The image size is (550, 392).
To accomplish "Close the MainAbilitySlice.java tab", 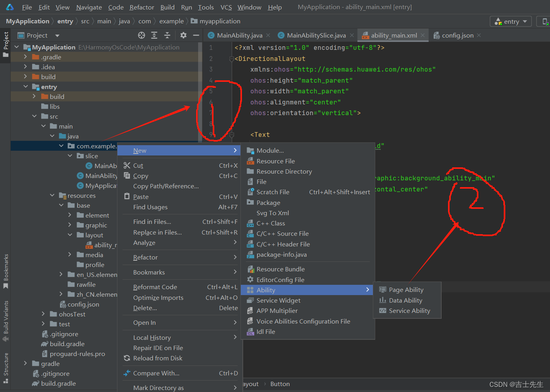I will pyautogui.click(x=352, y=35).
